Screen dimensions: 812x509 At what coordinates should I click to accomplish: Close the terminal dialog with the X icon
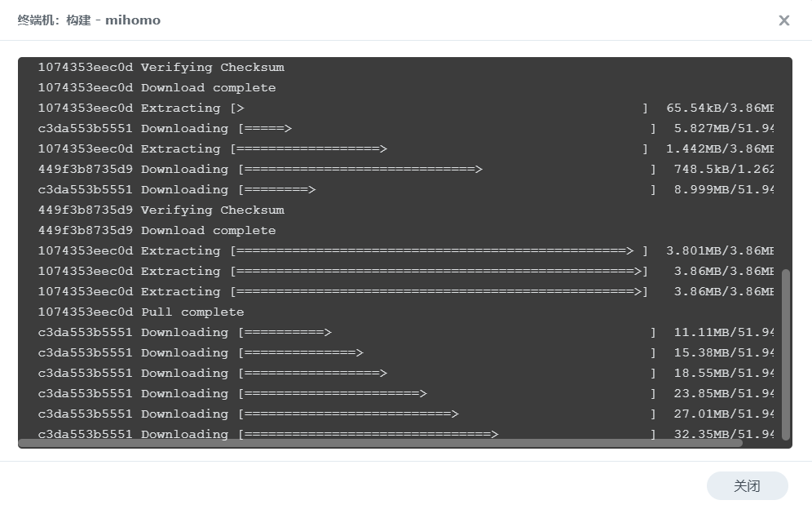pos(783,20)
